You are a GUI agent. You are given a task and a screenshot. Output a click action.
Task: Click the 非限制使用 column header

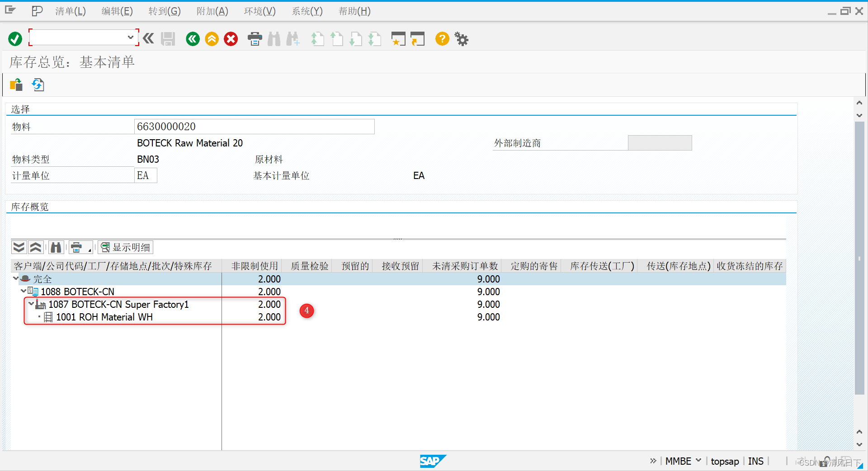point(252,266)
